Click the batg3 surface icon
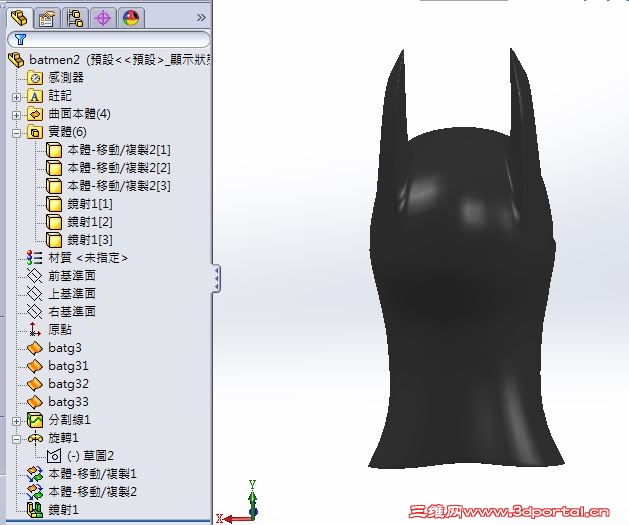Image resolution: width=629 pixels, height=525 pixels. tap(34, 348)
